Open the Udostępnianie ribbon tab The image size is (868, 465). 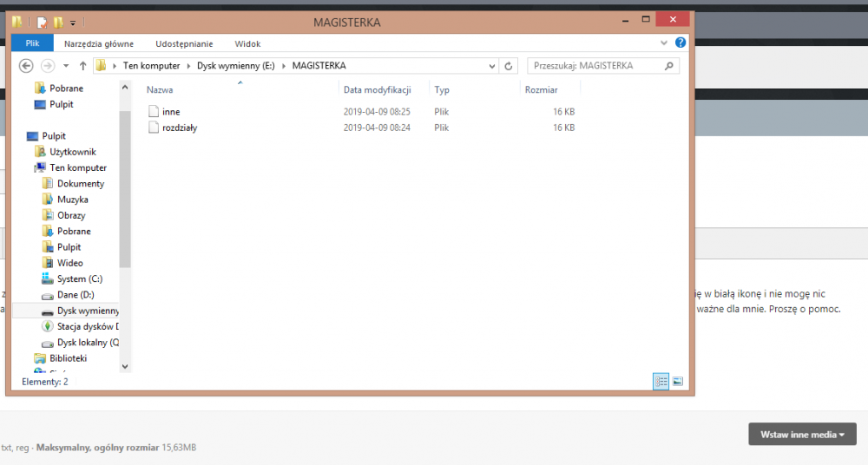[x=184, y=43]
